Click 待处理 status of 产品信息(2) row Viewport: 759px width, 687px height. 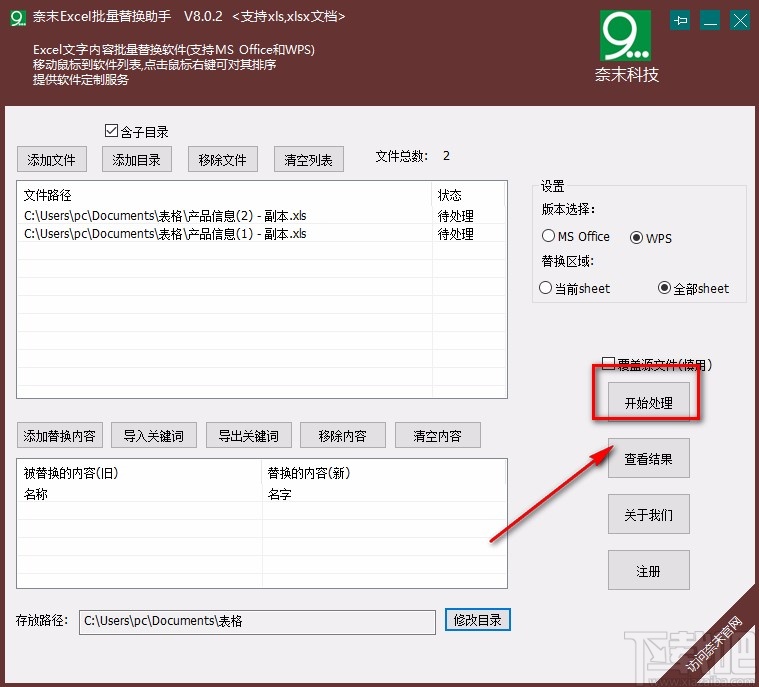click(x=455, y=215)
